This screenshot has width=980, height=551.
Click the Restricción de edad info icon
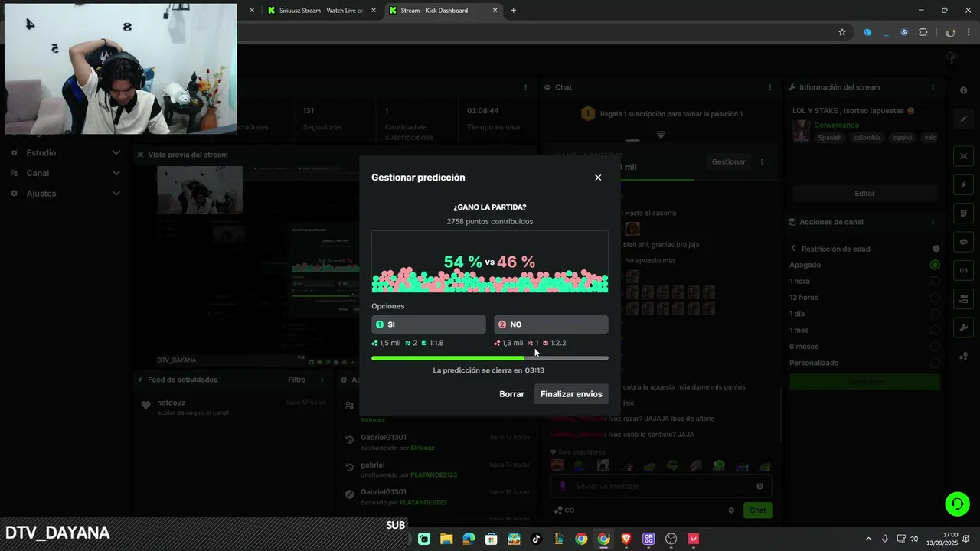[936, 249]
